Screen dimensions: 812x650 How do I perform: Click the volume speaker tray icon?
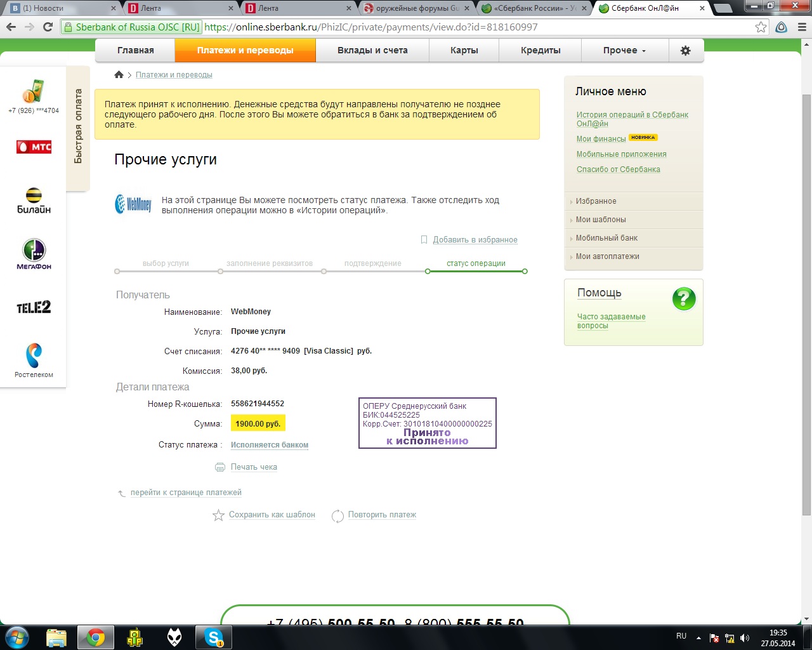745,638
